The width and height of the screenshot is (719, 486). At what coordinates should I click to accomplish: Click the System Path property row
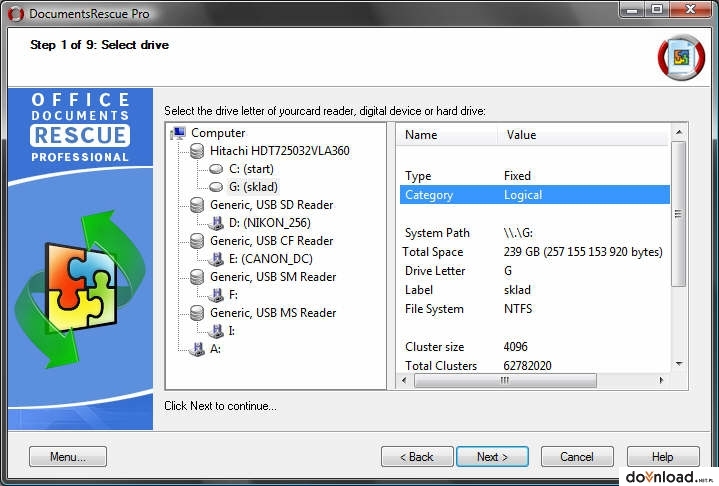tap(535, 233)
